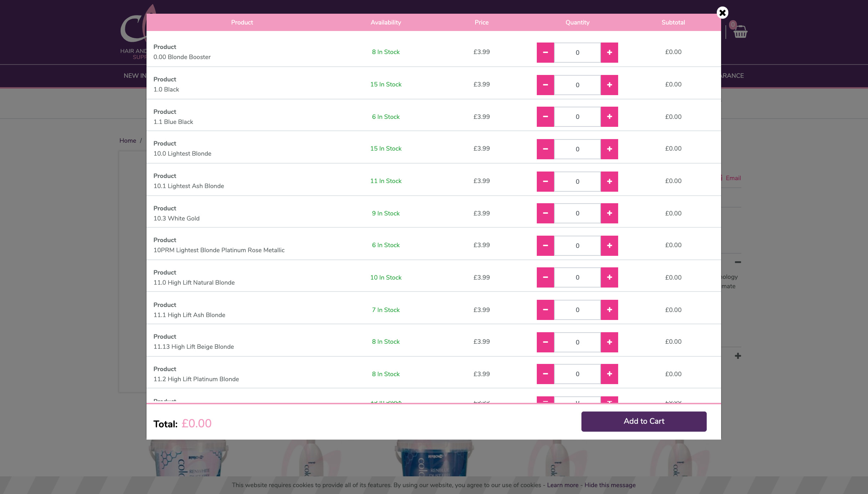
Task: Close the product variants popup
Action: pos(722,13)
